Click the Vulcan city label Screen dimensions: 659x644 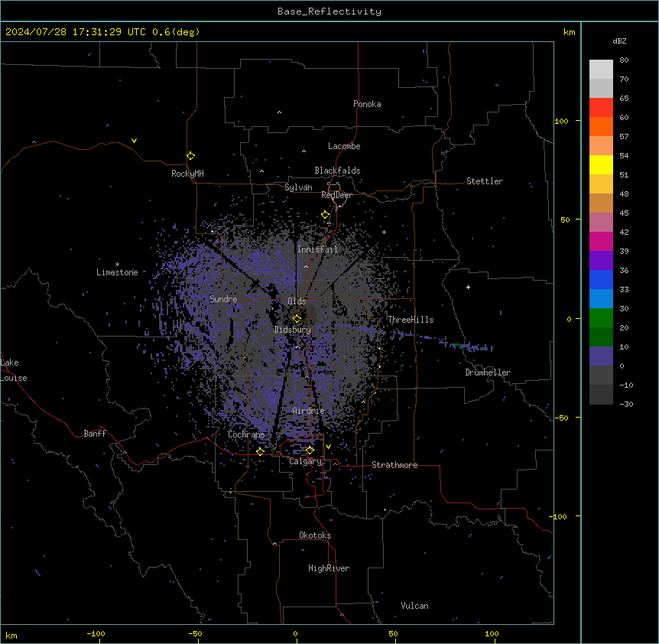(415, 606)
